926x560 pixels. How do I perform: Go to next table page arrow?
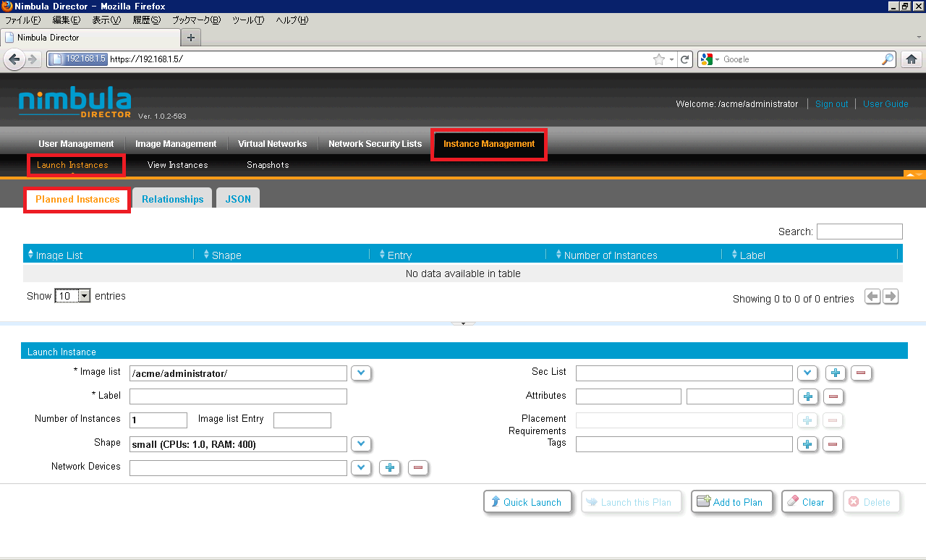coord(891,297)
